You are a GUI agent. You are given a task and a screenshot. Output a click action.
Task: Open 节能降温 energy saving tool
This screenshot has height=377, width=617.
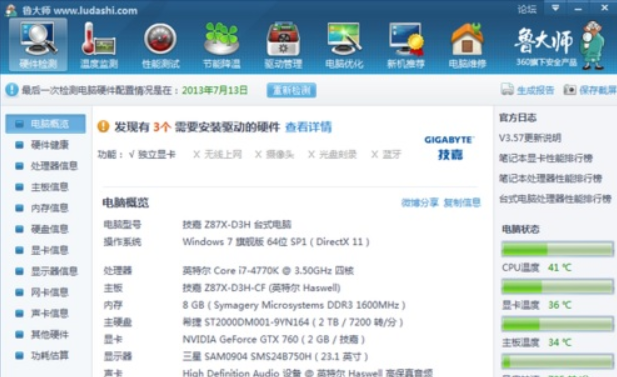[x=222, y=45]
